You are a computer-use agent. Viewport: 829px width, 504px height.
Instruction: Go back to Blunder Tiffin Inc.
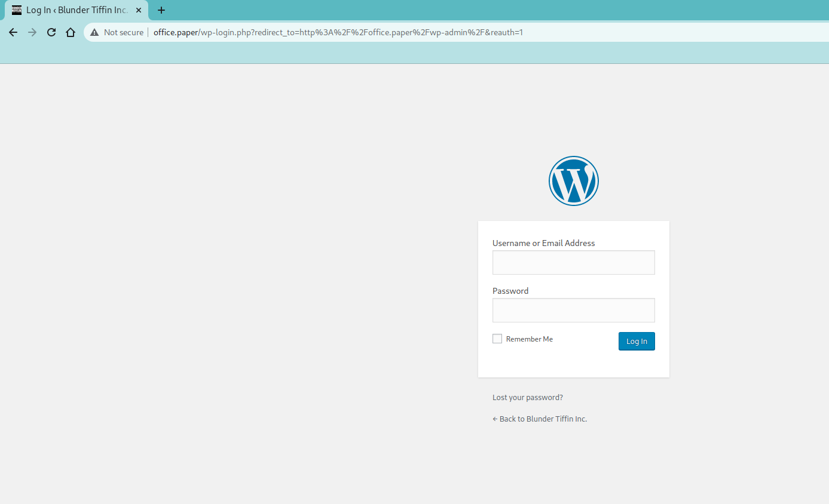[x=540, y=419]
